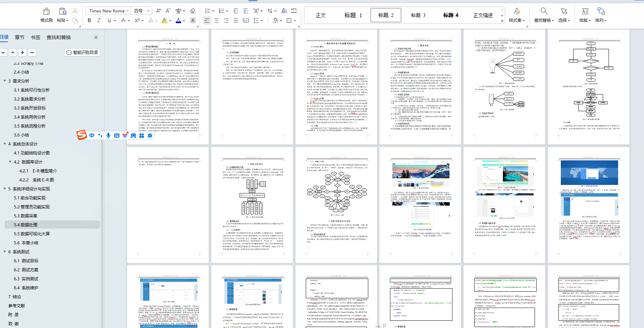Click the Copy icon below scissors
This screenshot has width=644, height=328.
pyautogui.click(x=75, y=20)
